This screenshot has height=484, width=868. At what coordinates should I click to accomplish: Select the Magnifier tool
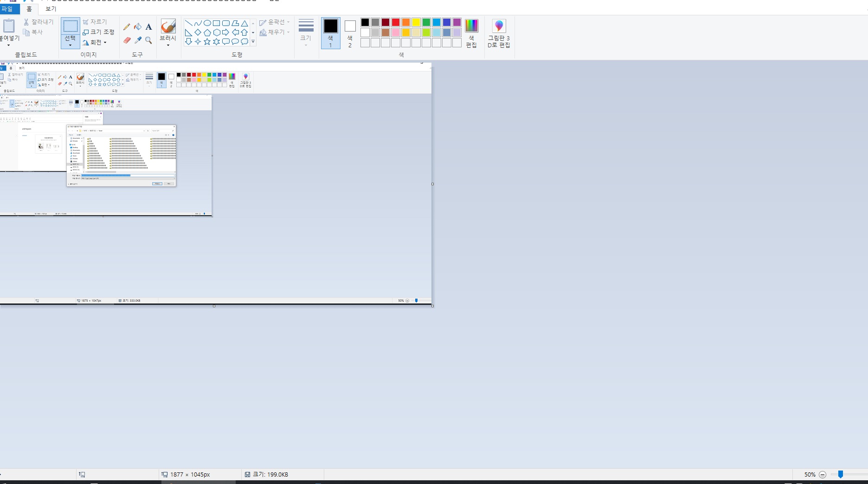(x=148, y=40)
